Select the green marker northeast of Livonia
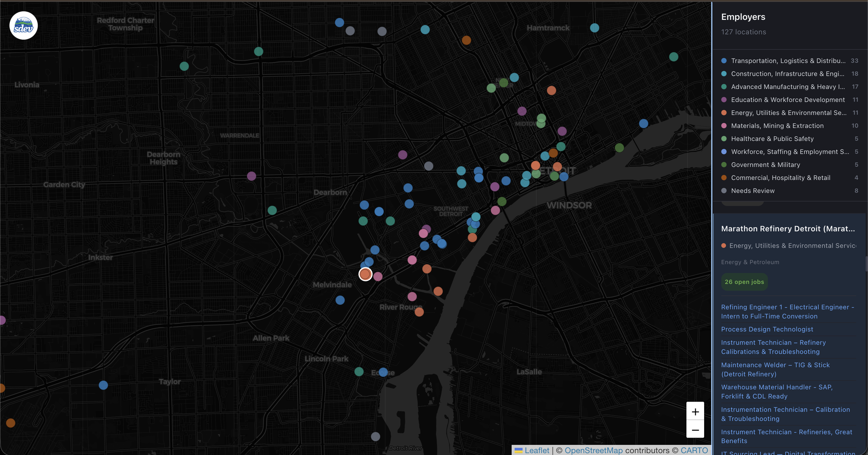 (x=184, y=66)
